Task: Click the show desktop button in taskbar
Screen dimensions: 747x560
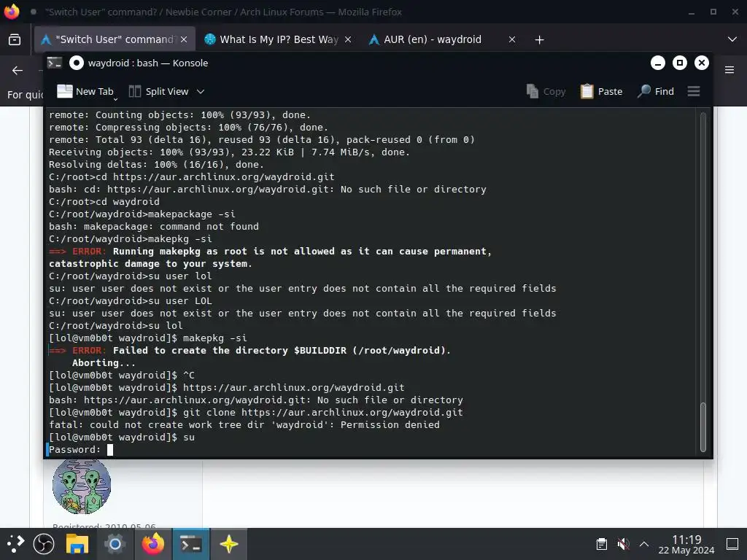Action: click(732, 544)
